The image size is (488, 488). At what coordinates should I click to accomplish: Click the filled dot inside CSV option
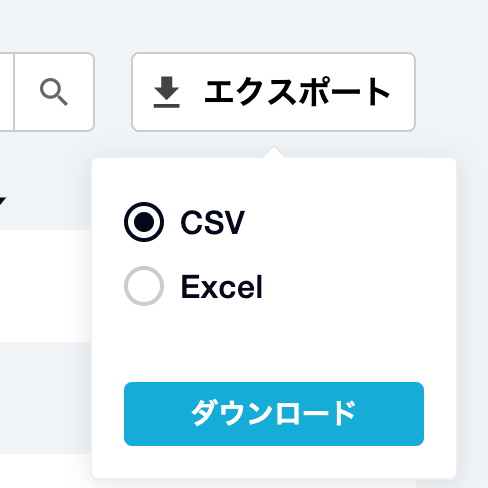(x=144, y=222)
